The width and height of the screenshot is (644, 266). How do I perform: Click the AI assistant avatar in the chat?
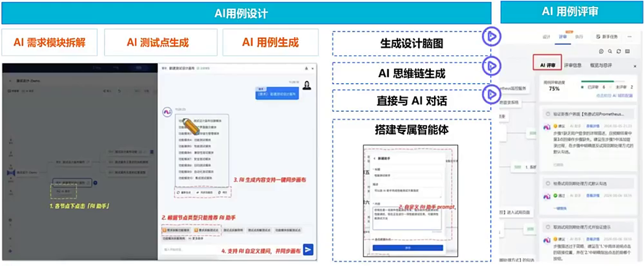(167, 112)
